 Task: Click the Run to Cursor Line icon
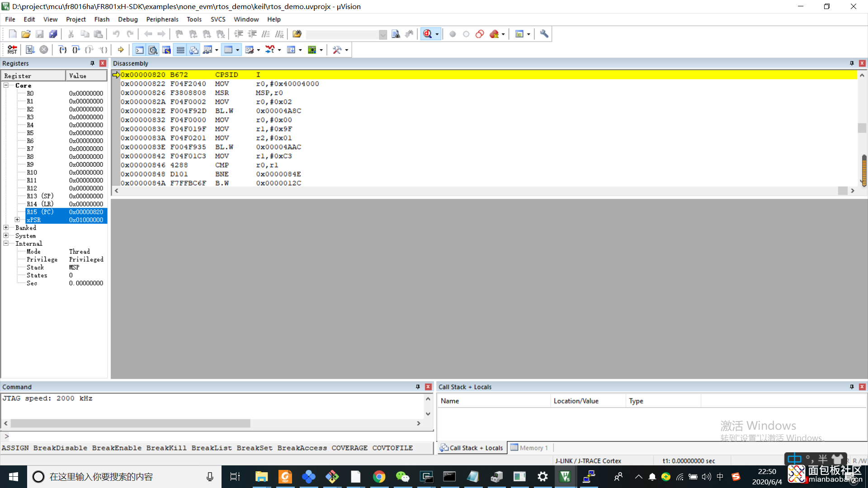(104, 50)
